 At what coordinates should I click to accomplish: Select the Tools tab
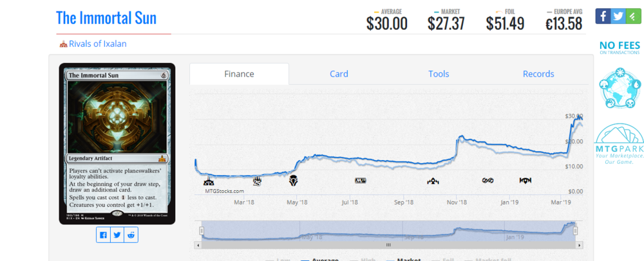tap(439, 74)
